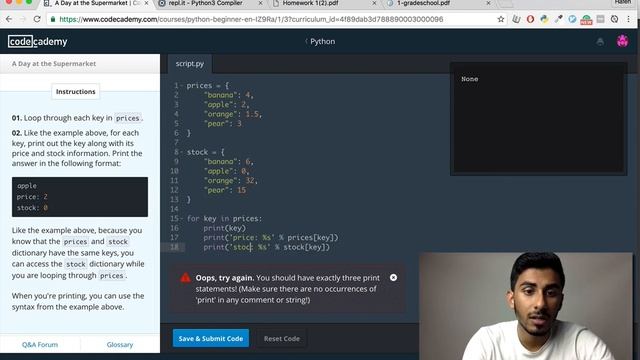Open the Chrome three-dot menu
This screenshot has height=360, width=640.
pos(629,19)
